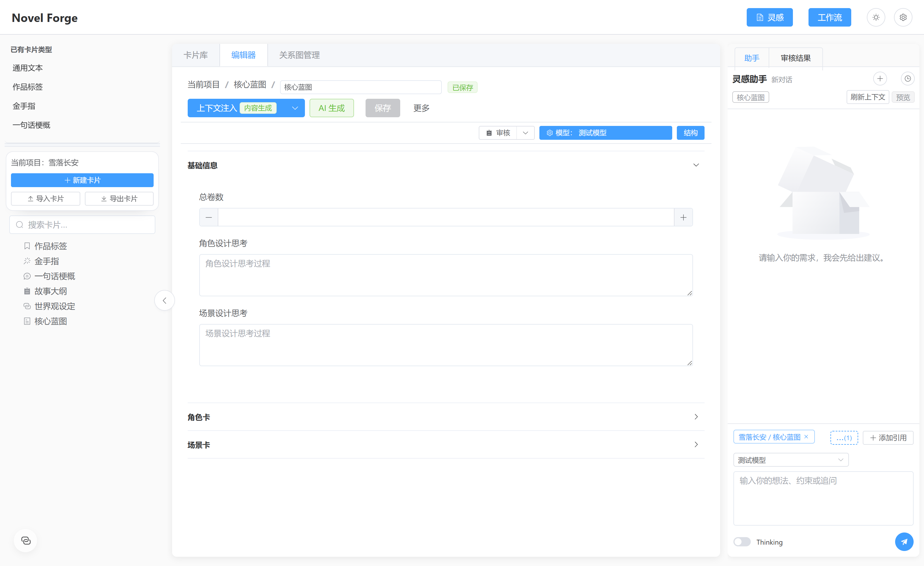Image resolution: width=924 pixels, height=566 pixels.
Task: Click 模型: 测试模型 button
Action: pyautogui.click(x=605, y=133)
